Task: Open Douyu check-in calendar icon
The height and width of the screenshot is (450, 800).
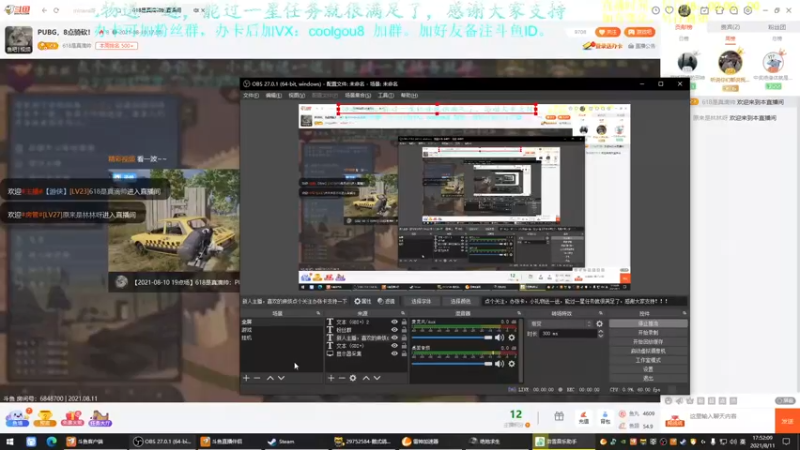Action: [x=704, y=10]
